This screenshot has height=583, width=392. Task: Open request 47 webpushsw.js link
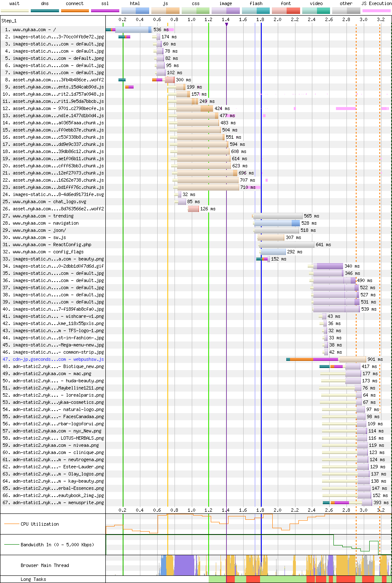click(58, 360)
